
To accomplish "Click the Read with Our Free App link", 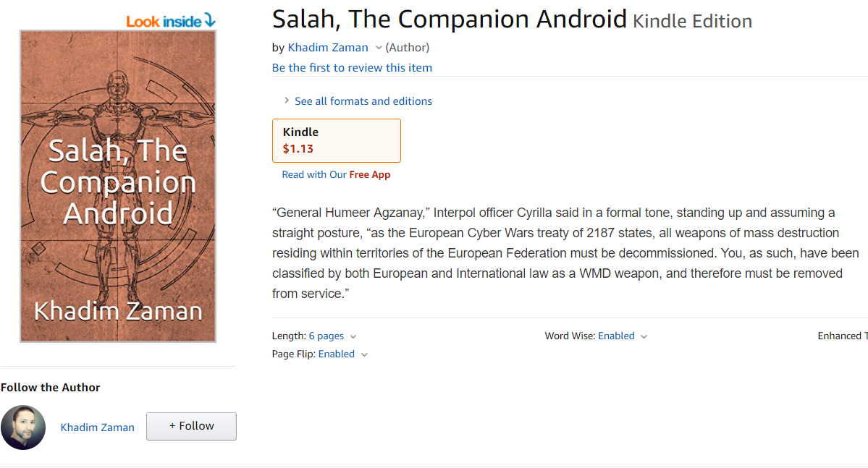I will tap(337, 174).
